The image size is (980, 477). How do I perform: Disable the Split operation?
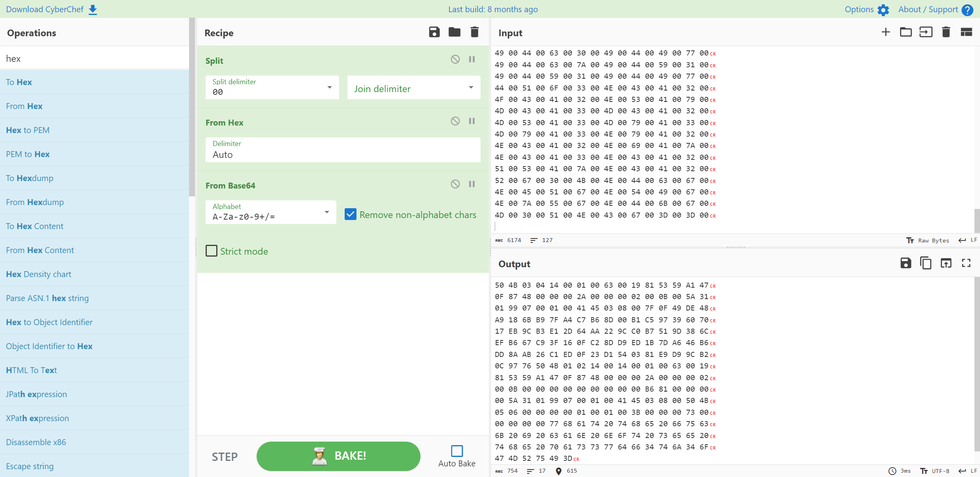455,59
